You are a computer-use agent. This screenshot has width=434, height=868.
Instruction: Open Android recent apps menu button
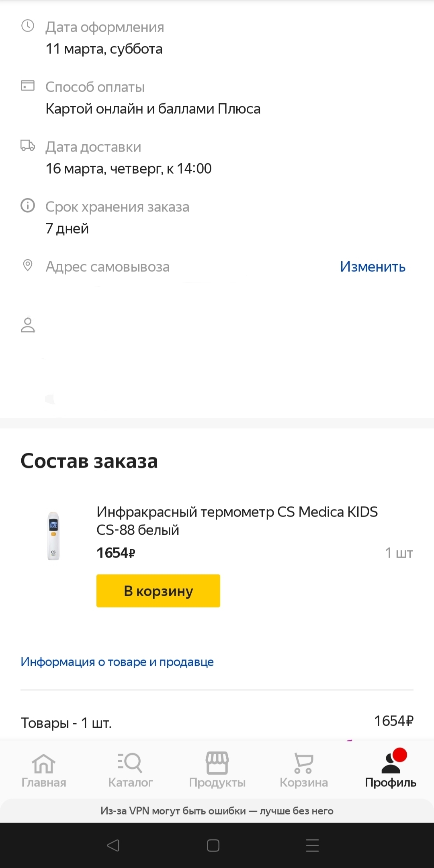[x=312, y=845]
